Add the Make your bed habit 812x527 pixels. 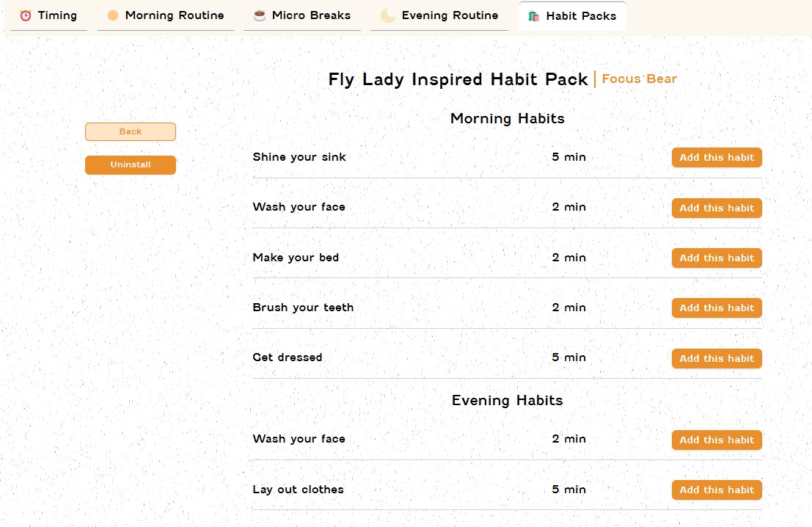716,258
